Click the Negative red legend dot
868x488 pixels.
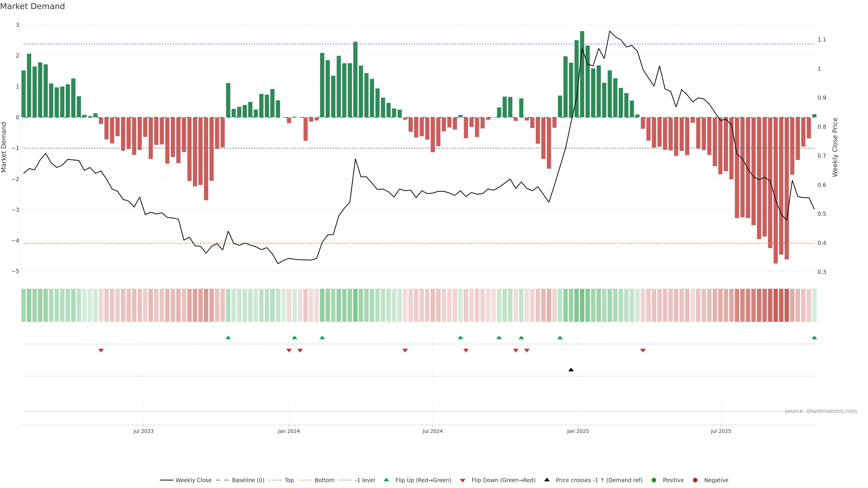pos(695,480)
